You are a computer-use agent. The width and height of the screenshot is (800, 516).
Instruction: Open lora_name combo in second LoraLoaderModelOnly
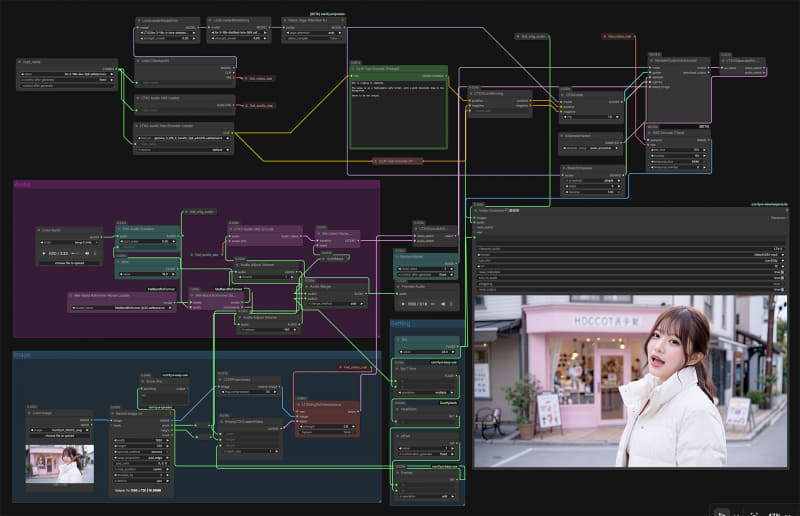[x=238, y=33]
